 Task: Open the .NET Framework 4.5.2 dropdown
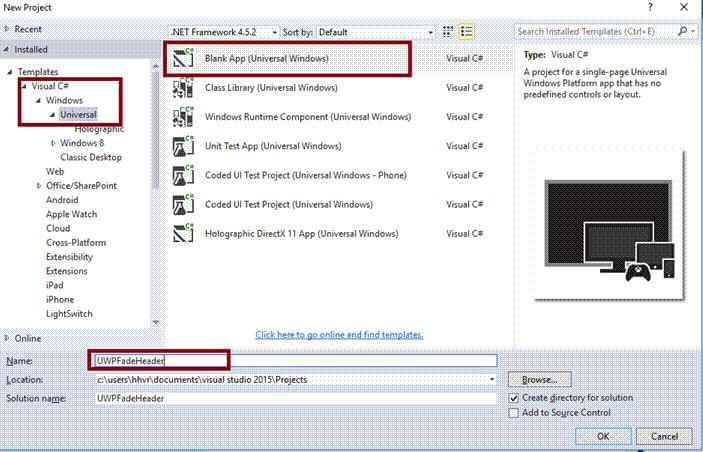[x=224, y=32]
